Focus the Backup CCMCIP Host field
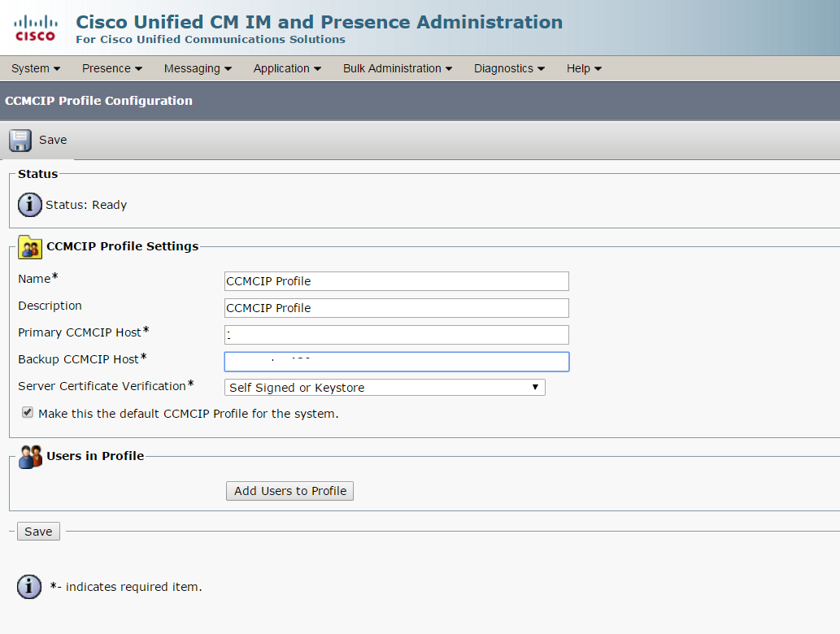Screen dimensions: 840x634 pyautogui.click(x=397, y=362)
